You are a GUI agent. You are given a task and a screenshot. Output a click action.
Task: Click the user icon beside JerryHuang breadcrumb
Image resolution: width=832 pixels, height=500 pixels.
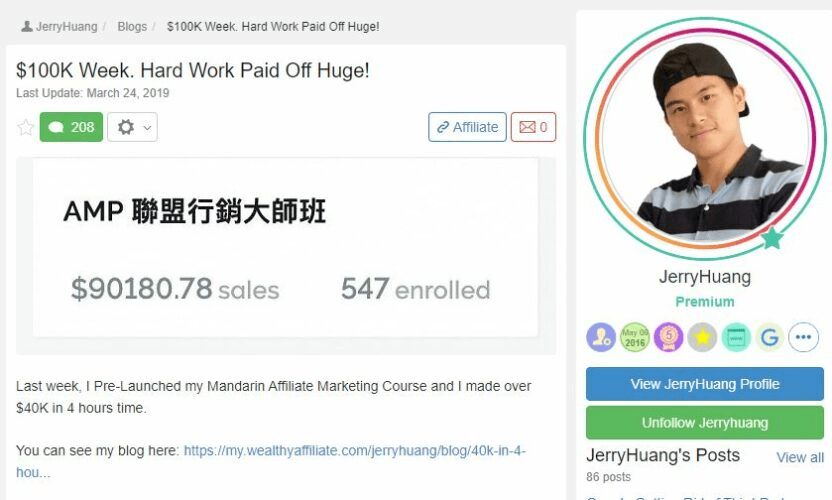[x=27, y=26]
